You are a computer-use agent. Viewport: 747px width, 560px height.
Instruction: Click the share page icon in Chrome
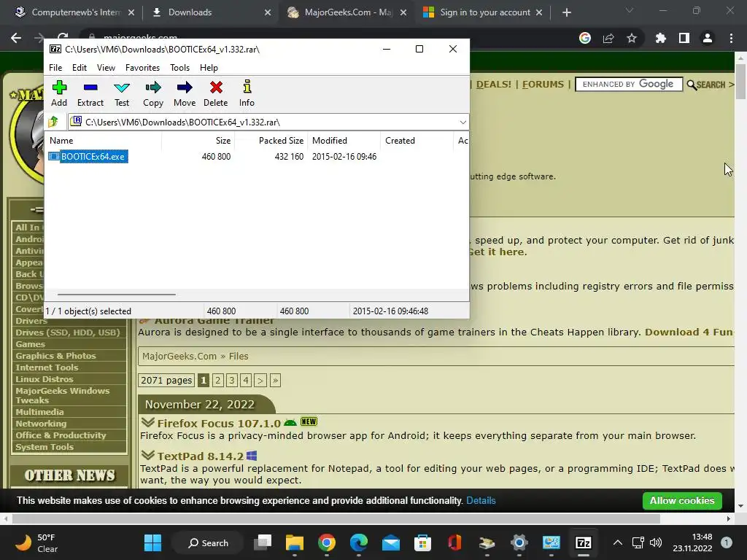608,38
